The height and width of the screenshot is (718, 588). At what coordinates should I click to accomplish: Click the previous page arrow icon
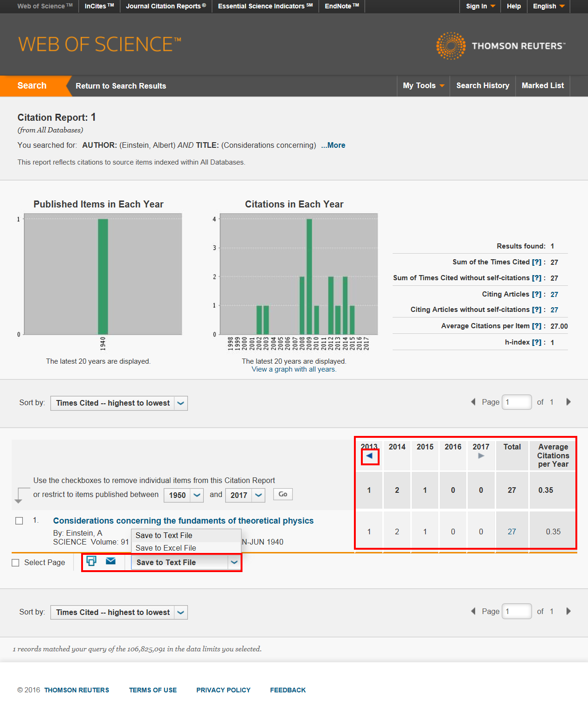[x=473, y=401]
